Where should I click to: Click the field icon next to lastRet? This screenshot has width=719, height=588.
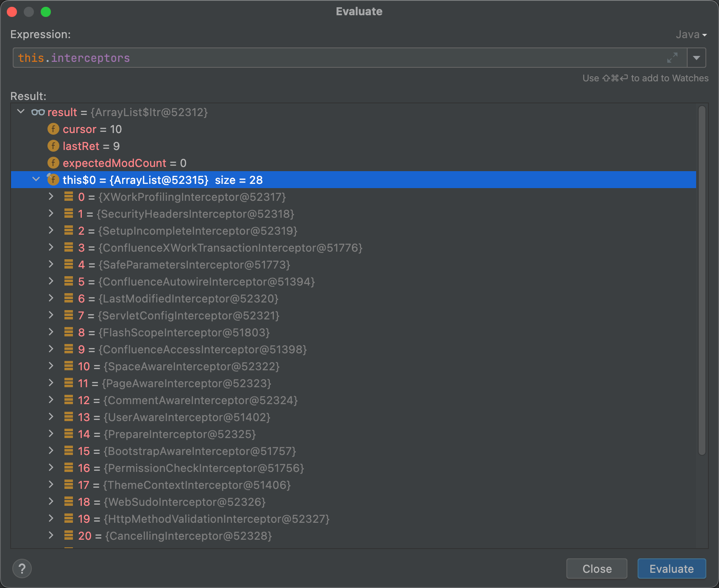click(x=53, y=146)
